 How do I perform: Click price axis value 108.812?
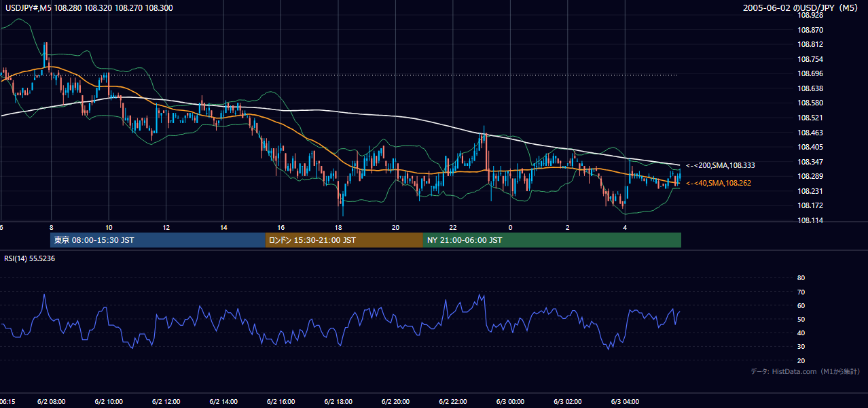[810, 45]
